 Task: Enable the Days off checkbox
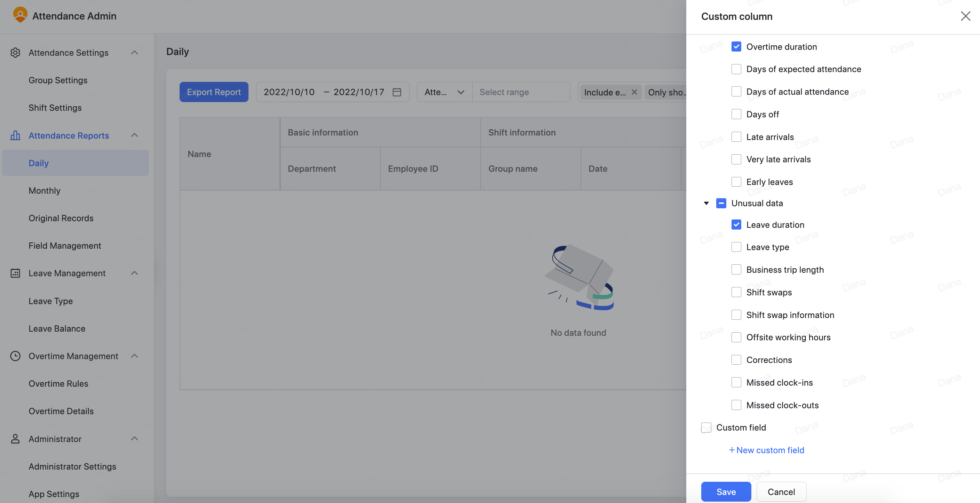coord(737,114)
